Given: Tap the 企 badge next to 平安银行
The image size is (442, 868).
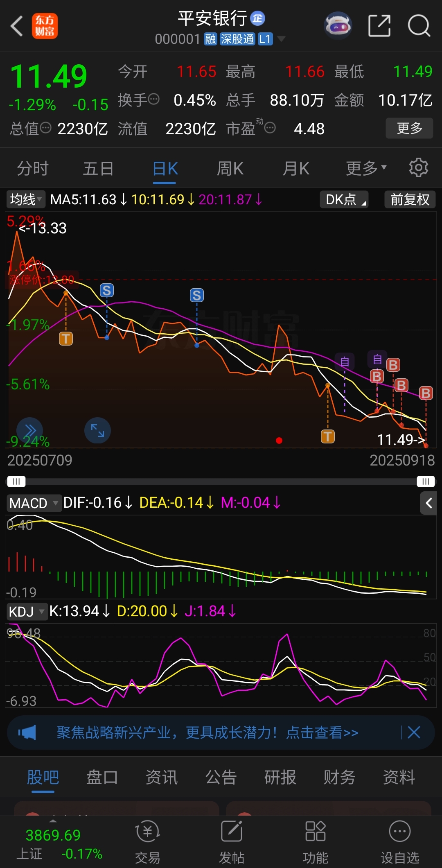Looking at the screenshot, I should click(257, 18).
